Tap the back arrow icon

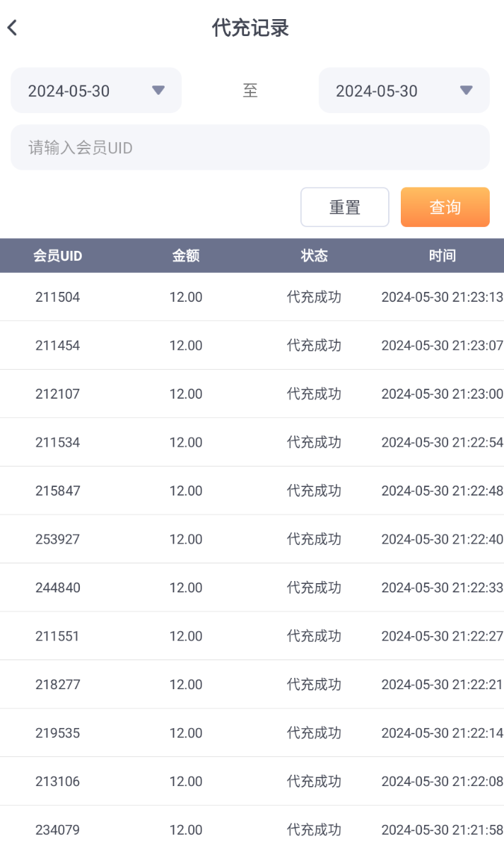tap(12, 28)
